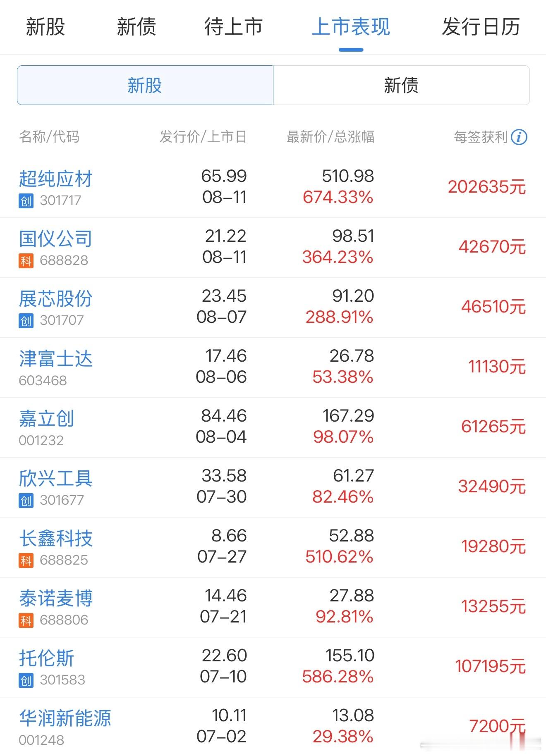This screenshot has height=756, width=546.
Task: Tap the 发行价/上市日 column header
Action: point(203,137)
